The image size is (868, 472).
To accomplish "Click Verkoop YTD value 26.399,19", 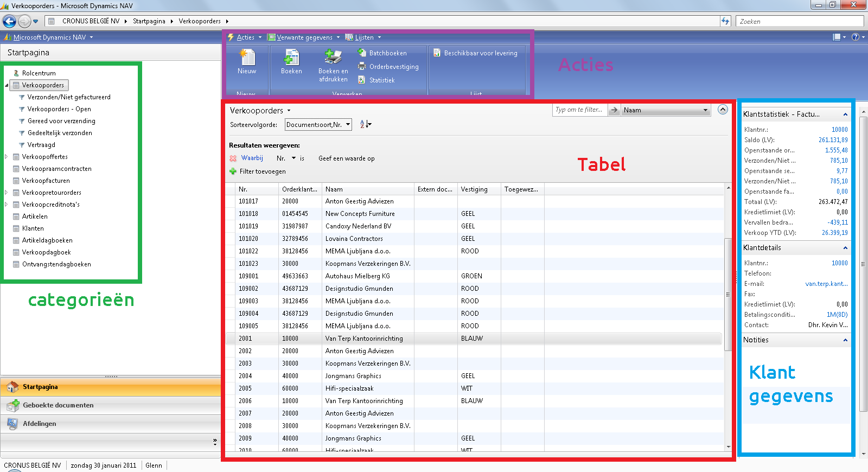I will pos(834,233).
